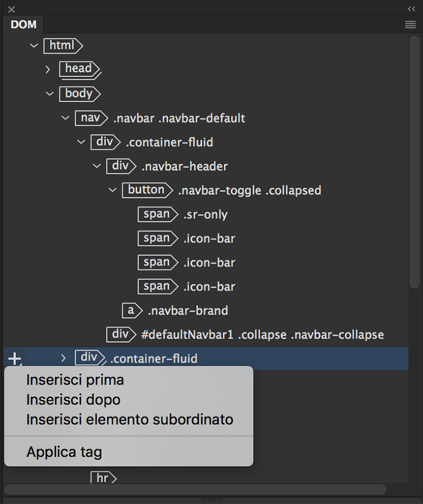Select the body tag element
Image resolution: width=423 pixels, height=504 pixels.
(x=79, y=94)
